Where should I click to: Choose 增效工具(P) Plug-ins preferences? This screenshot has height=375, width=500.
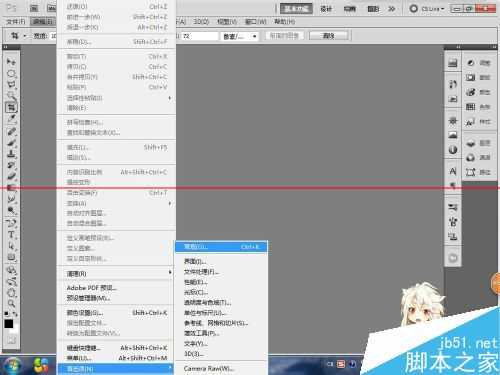(x=221, y=333)
